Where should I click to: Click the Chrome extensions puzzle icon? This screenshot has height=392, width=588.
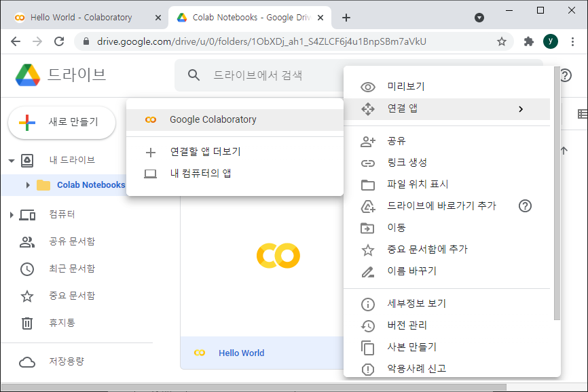528,41
